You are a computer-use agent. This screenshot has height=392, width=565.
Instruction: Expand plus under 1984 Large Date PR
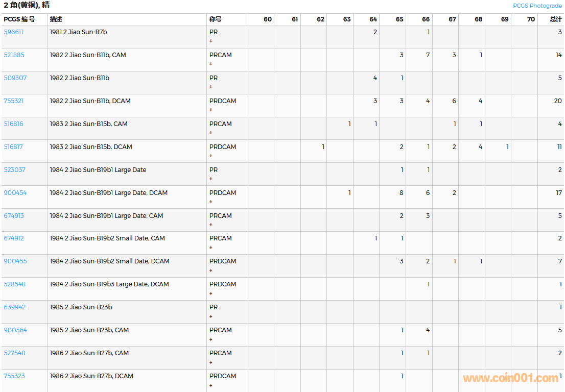211,179
